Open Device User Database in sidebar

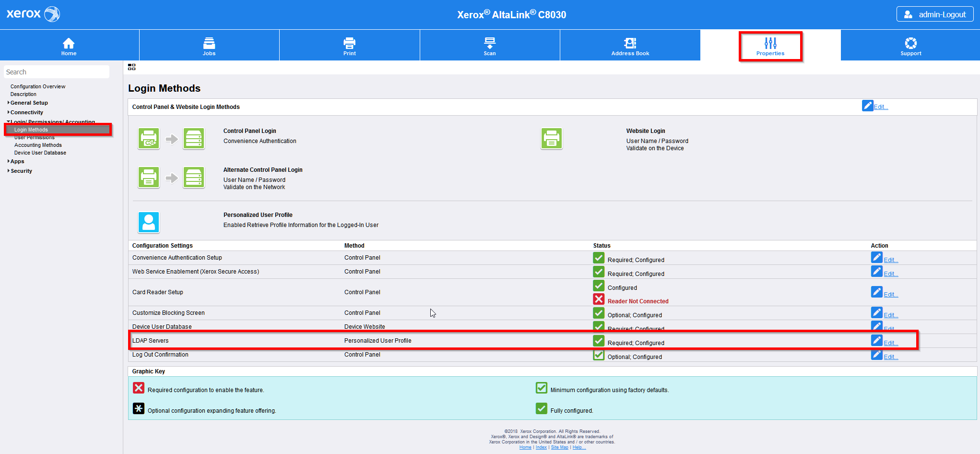coord(40,153)
